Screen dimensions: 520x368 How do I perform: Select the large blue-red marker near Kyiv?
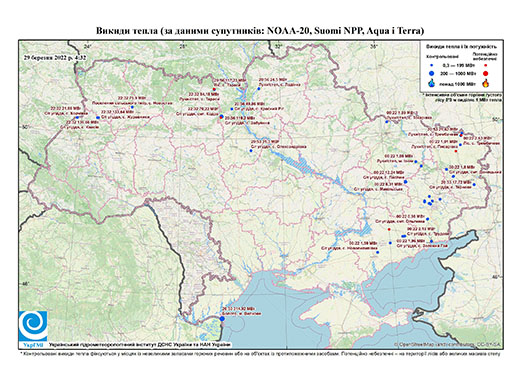coord(221,117)
